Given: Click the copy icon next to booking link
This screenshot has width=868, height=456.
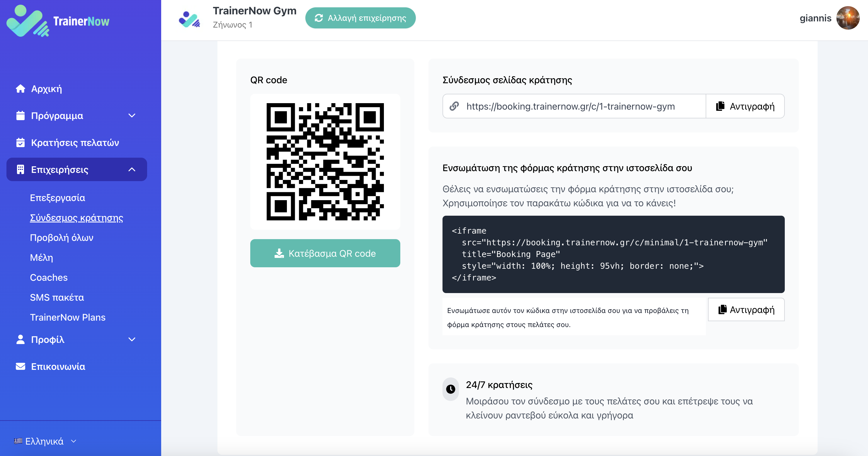Looking at the screenshot, I should [720, 106].
